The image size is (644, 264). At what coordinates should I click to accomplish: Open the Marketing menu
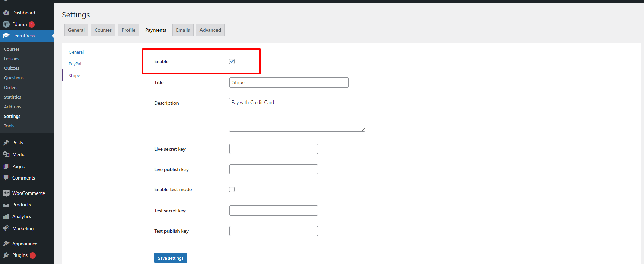(27, 228)
